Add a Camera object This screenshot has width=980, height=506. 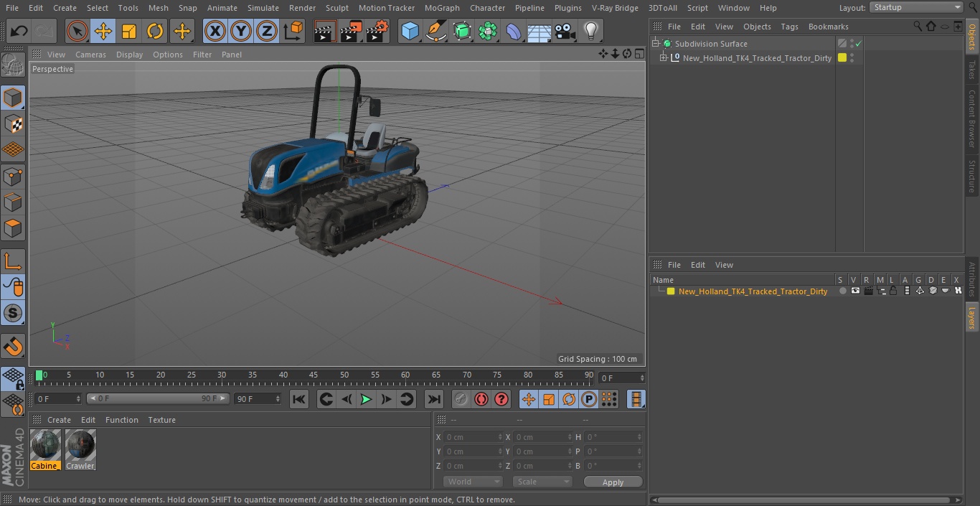pos(565,31)
